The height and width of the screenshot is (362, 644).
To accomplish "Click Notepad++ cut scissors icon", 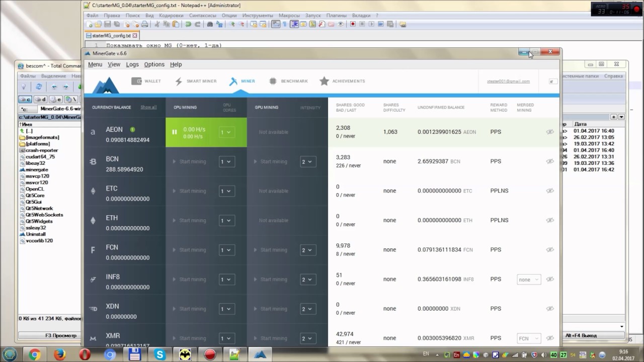I will (157, 24).
